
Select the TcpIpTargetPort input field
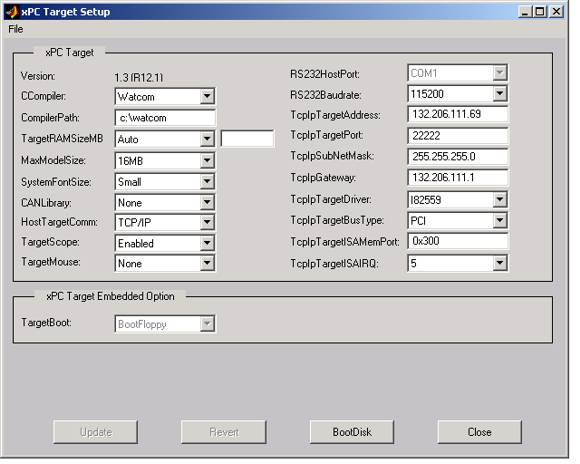pos(458,135)
